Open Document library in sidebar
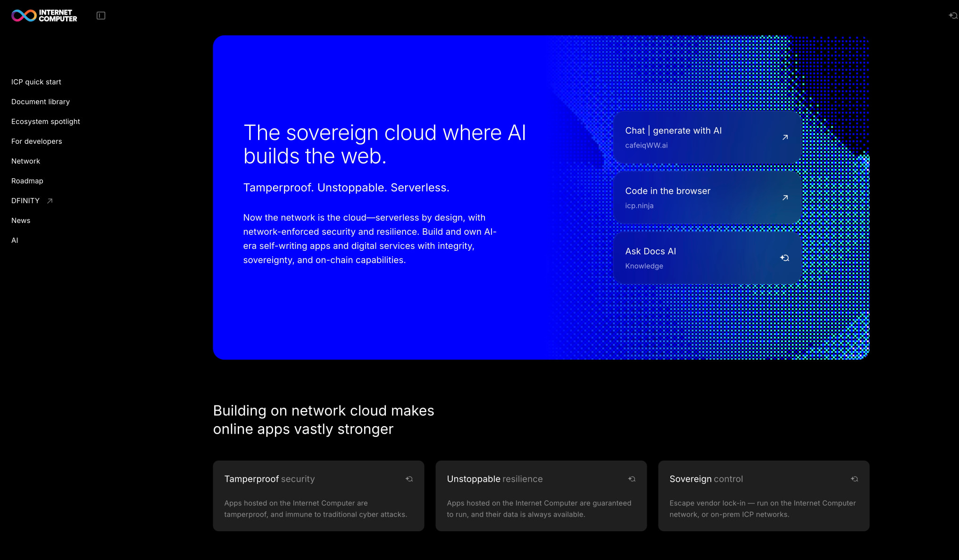Viewport: 959px width, 560px height. [x=41, y=102]
